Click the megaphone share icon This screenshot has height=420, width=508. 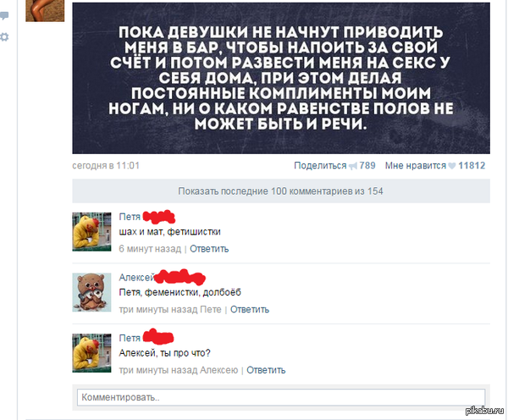[x=352, y=166]
